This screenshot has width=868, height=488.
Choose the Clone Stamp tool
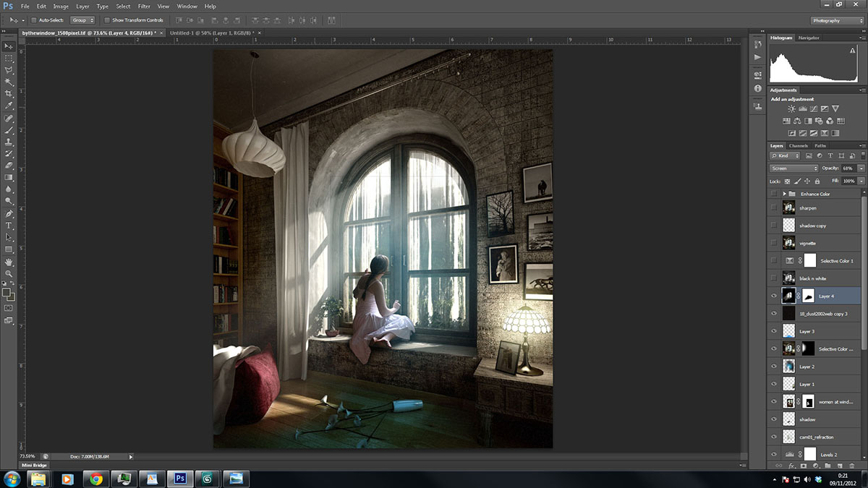[9, 142]
